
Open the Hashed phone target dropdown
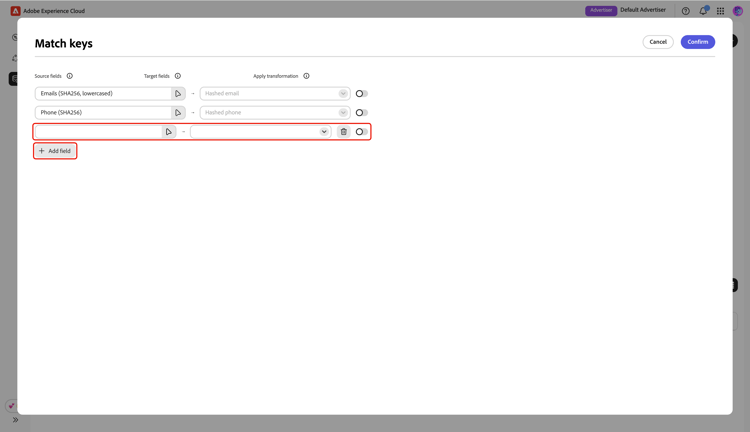pos(275,113)
